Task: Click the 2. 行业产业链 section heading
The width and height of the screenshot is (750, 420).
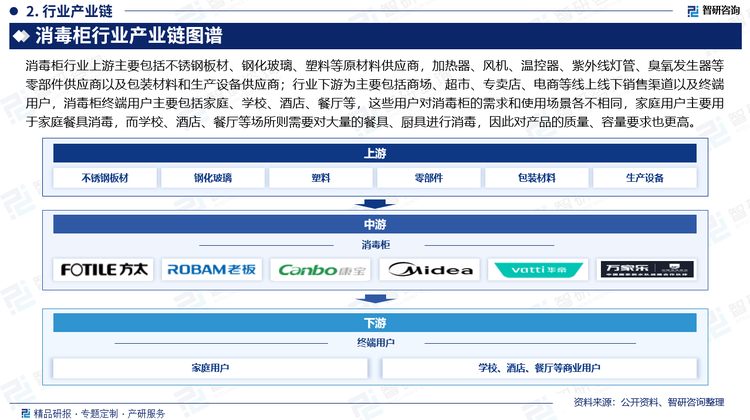Action: point(69,11)
